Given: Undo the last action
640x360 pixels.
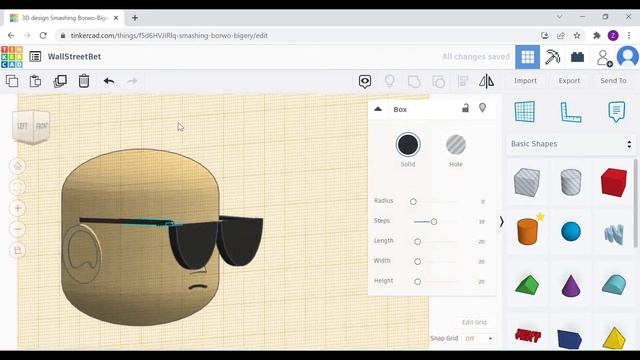Looking at the screenshot, I should (109, 81).
